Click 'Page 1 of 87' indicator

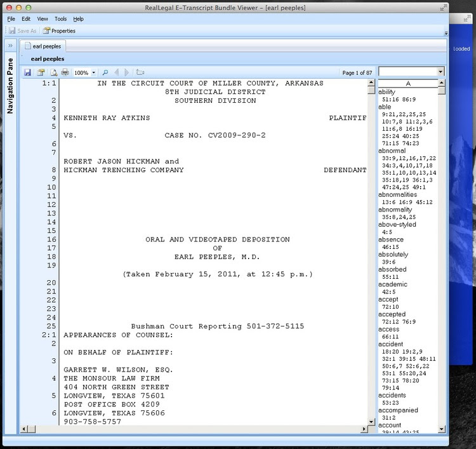357,73
